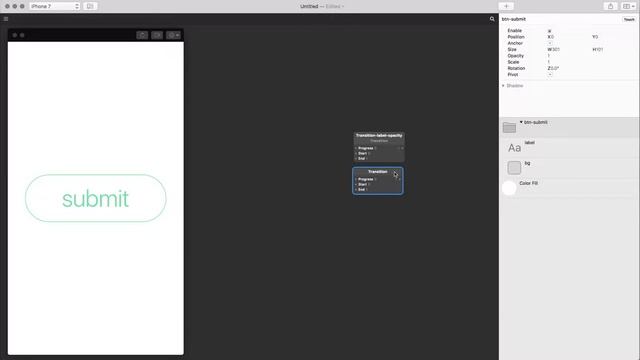Image resolution: width=640 pixels, height=360 pixels.
Task: Select the Transition-label-opacity patch title
Action: pyautogui.click(x=379, y=136)
